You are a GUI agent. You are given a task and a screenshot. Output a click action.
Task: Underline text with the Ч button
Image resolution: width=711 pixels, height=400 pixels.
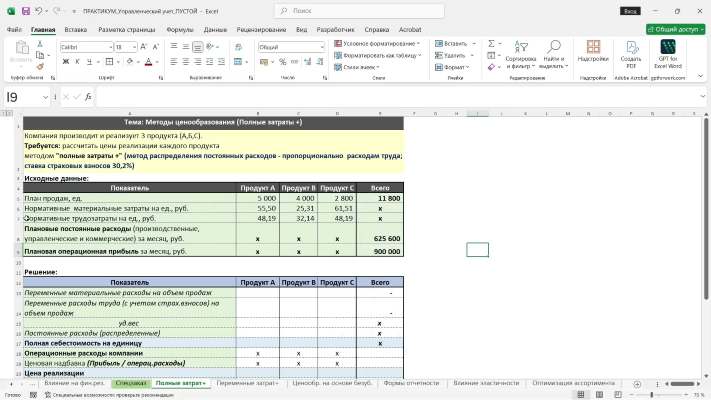tap(89, 62)
